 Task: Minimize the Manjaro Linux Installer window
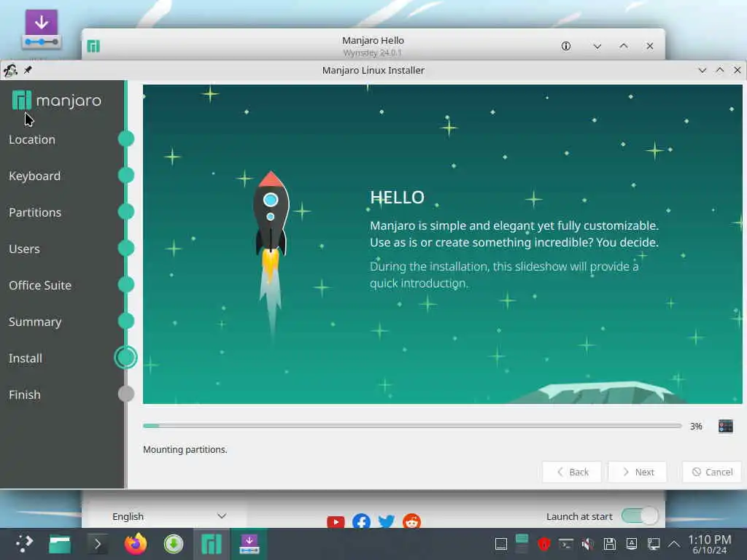coord(702,71)
